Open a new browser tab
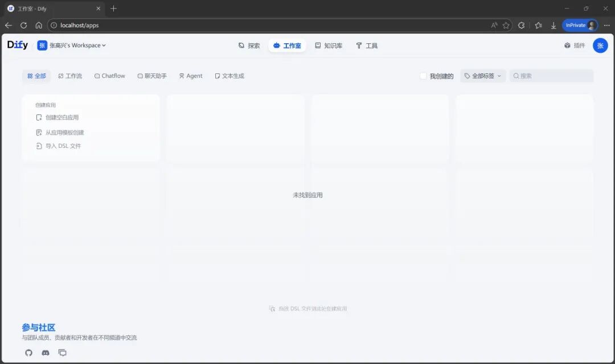 coord(113,9)
